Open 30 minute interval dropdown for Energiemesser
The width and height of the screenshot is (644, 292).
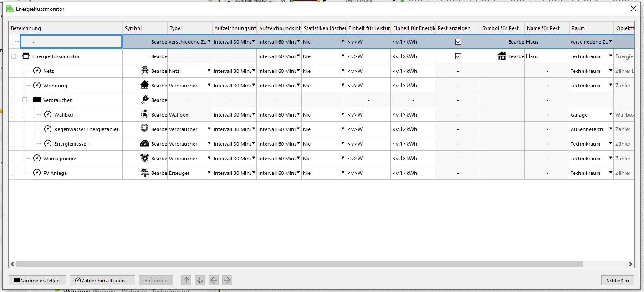point(254,143)
